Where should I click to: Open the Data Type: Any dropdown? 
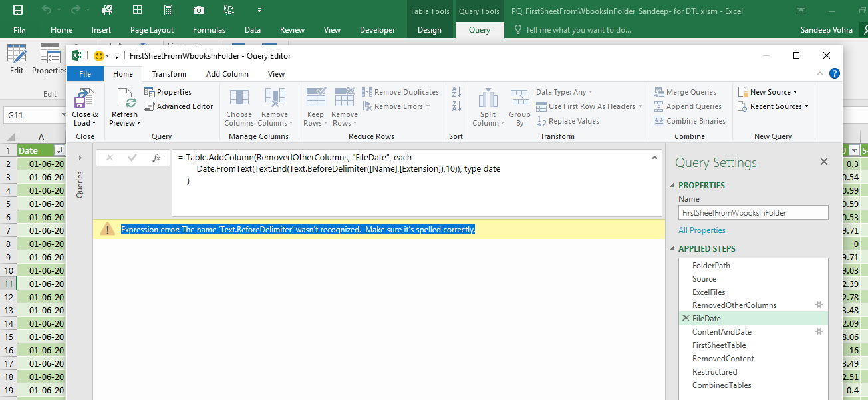(564, 92)
